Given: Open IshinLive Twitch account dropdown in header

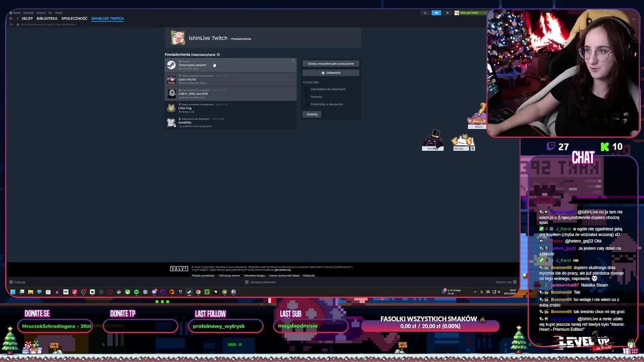Looking at the screenshot, I should (470, 13).
